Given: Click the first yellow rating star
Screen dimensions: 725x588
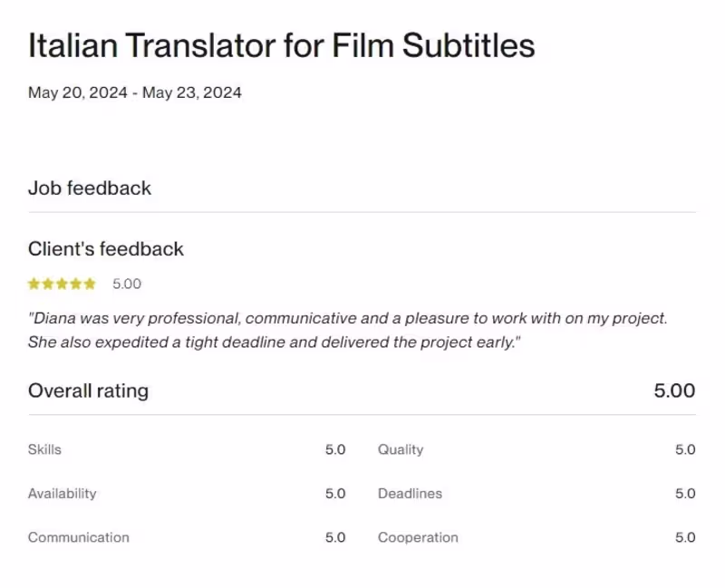Looking at the screenshot, I should (34, 284).
